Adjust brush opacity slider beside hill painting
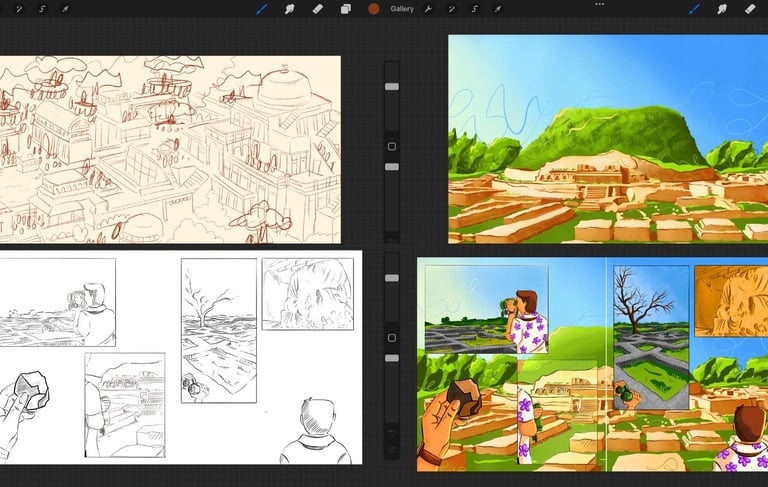The width and height of the screenshot is (768, 487). point(392,167)
